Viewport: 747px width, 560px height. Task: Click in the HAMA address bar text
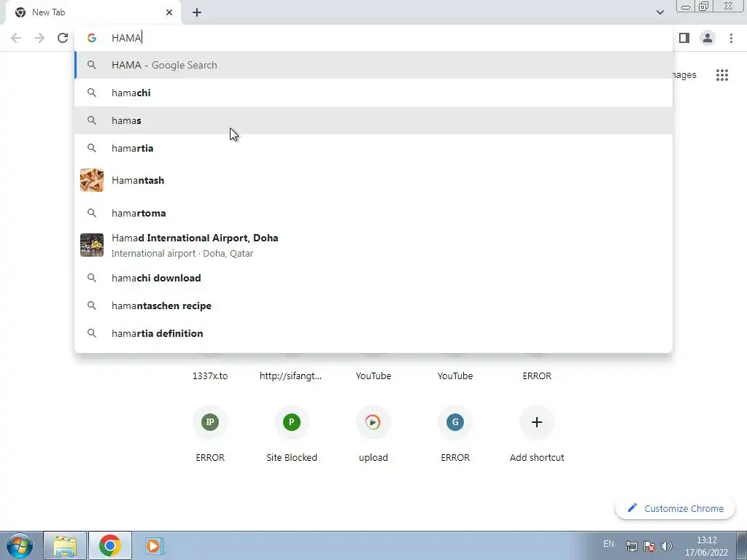click(x=126, y=38)
